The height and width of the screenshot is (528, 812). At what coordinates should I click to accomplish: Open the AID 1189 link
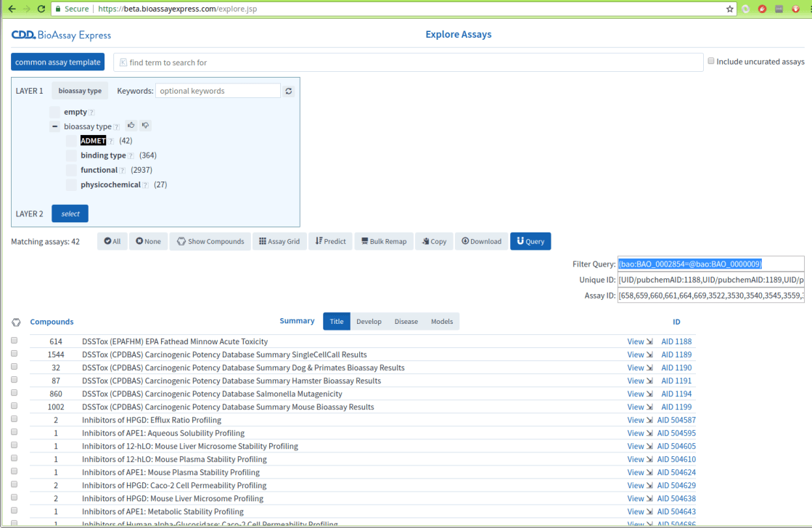(676, 354)
